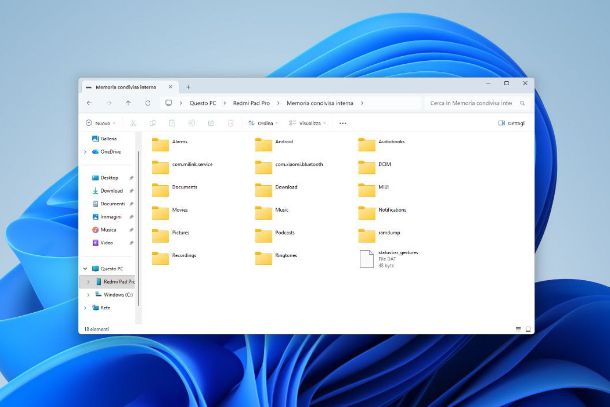Open the three-dots more options menu
610x407 pixels.
pos(343,123)
